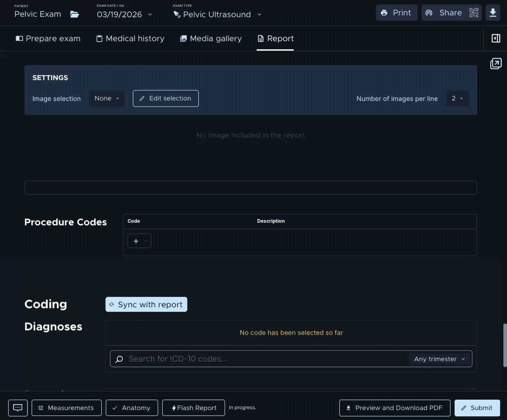The width and height of the screenshot is (507, 420).
Task: Toggle the Anatomy checklist
Action: 131,407
